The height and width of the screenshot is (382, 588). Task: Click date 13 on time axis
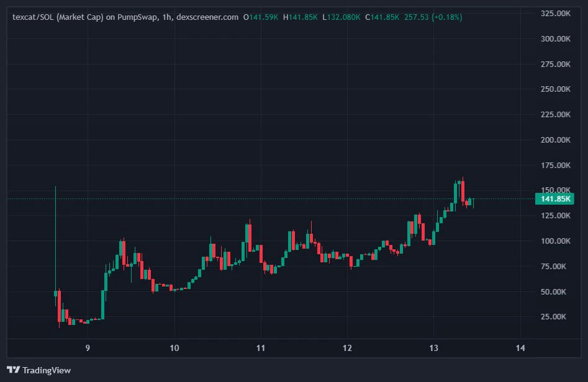[433, 349]
